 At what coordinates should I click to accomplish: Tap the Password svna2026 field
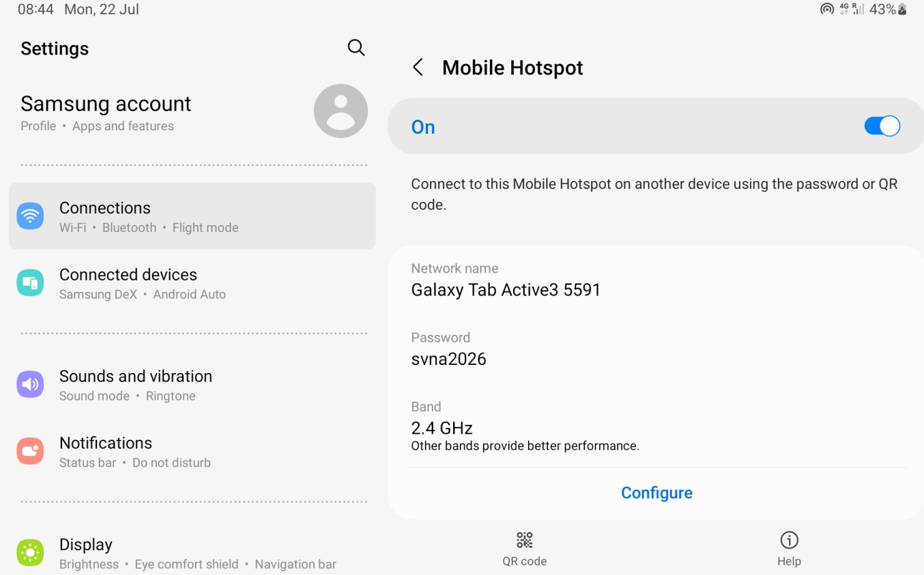656,349
